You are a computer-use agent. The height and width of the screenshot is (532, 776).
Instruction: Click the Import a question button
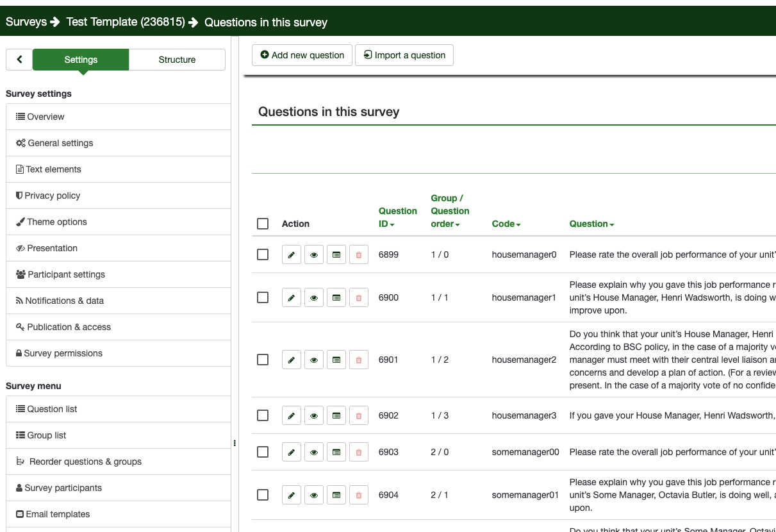tap(404, 55)
